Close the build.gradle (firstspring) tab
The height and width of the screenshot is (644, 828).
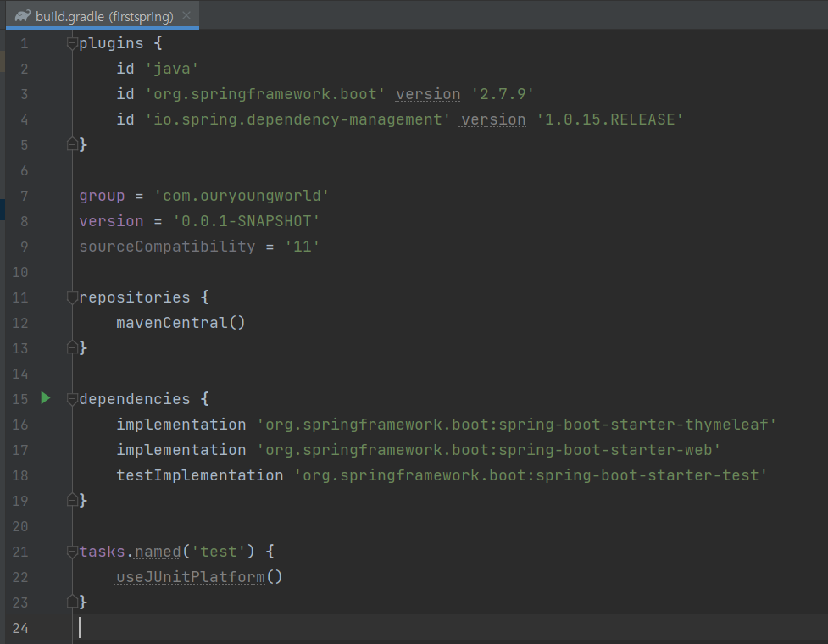click(x=186, y=16)
